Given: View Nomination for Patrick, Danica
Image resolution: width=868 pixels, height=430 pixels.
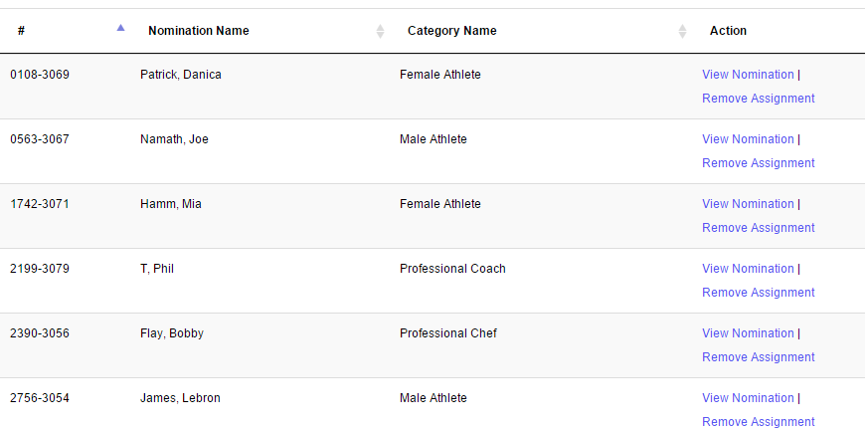Looking at the screenshot, I should (748, 75).
